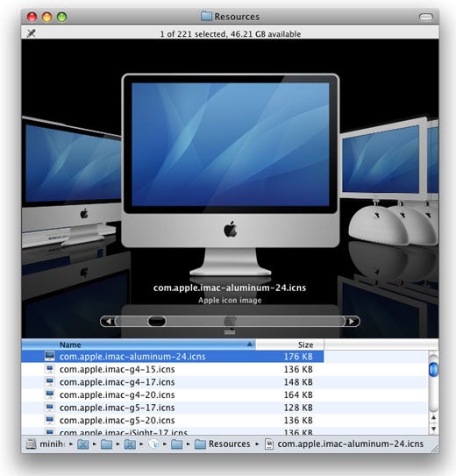Screen dimensions: 456x476
Task: Click the list scroll up arrow
Action: tap(433, 418)
